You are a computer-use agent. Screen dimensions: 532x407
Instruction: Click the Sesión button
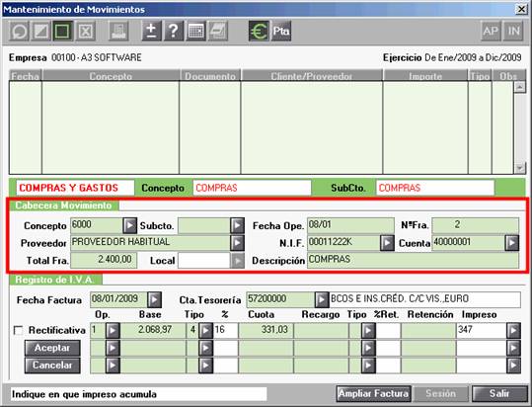440,393
